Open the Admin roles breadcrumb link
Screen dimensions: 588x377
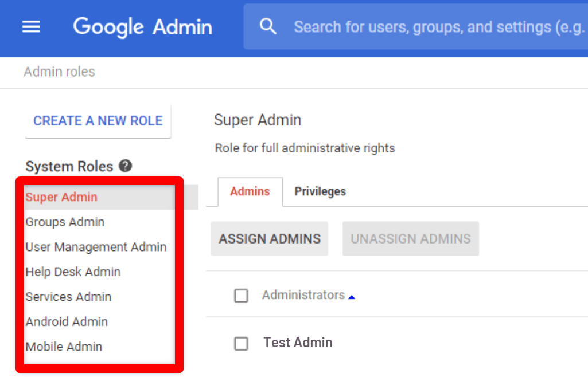point(59,72)
